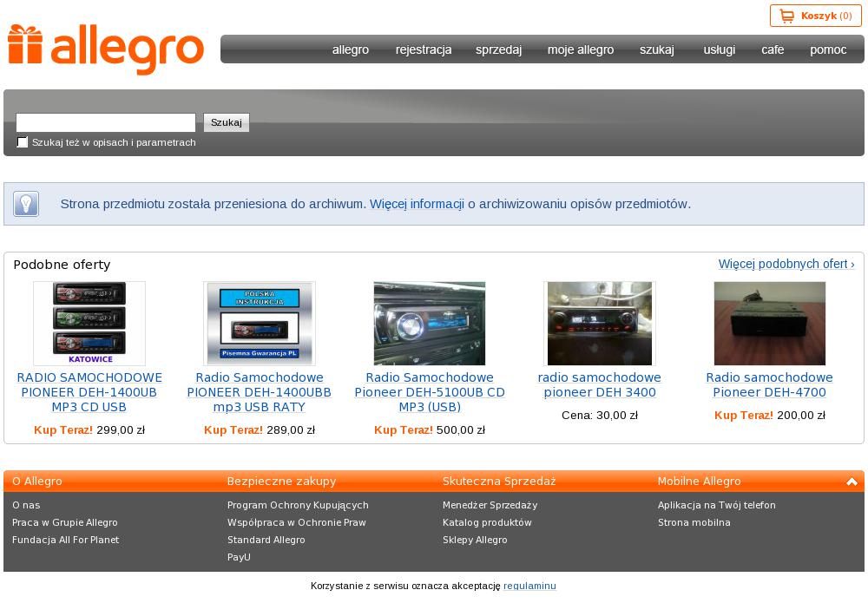Viewport: 868px width, 603px height.
Task: View the pioneer DEH 3400 product photo
Action: 600,324
